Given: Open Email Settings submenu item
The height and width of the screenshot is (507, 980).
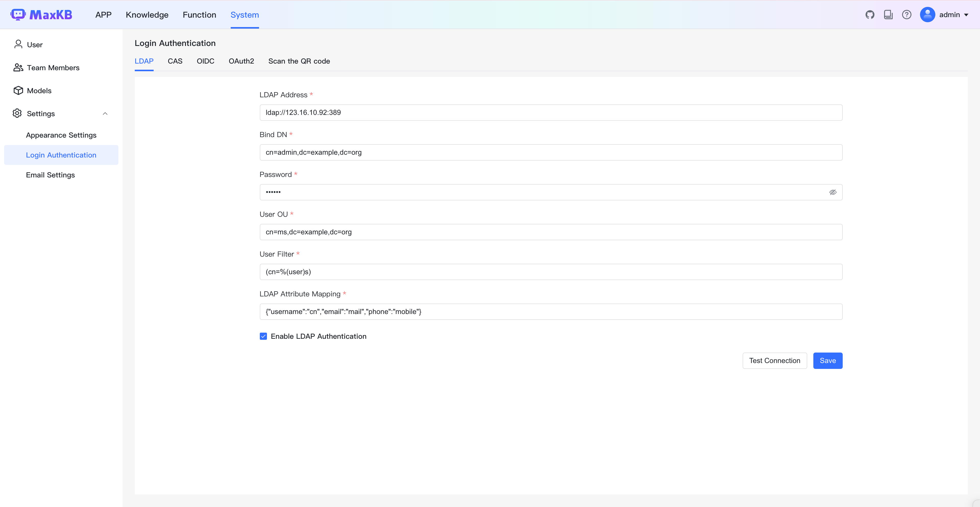Looking at the screenshot, I should click(61, 175).
